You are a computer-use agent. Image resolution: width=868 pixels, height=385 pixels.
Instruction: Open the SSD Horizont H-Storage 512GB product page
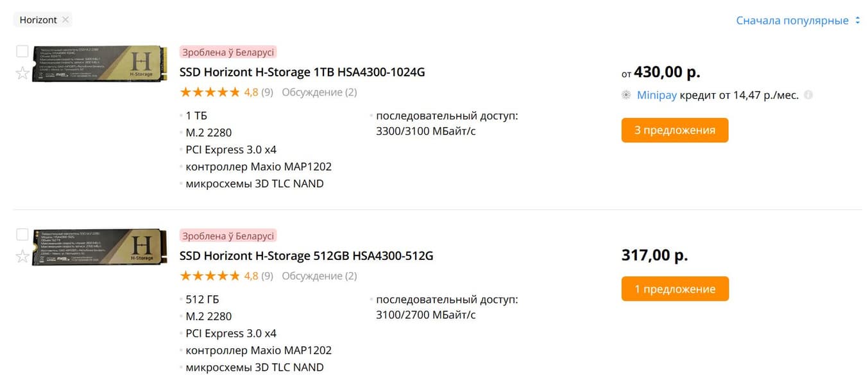click(x=306, y=255)
